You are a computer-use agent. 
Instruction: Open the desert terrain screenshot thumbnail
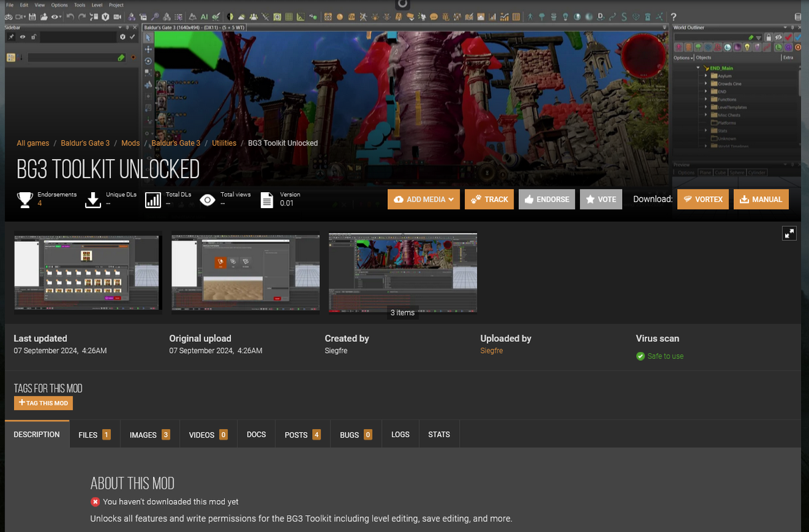245,273
